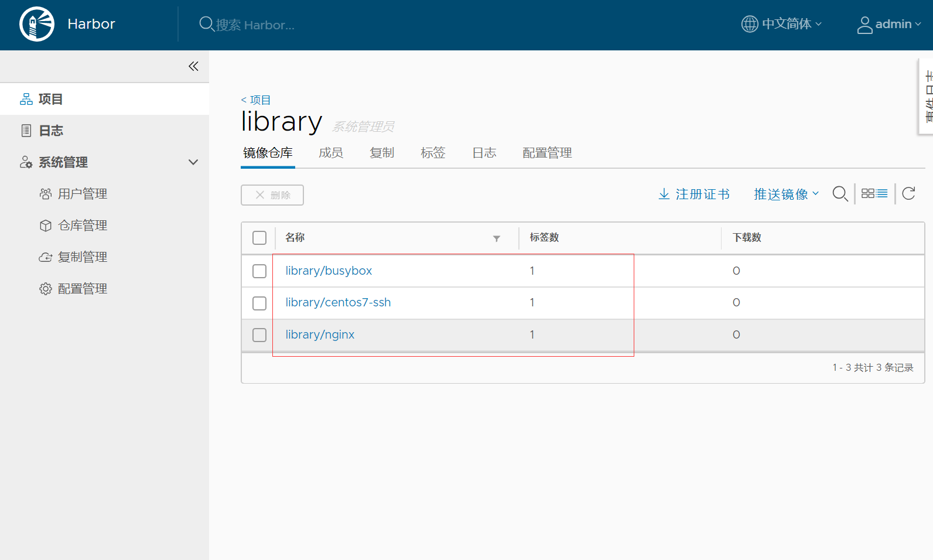Open the admin user menu
The width and height of the screenshot is (933, 560).
click(x=889, y=24)
